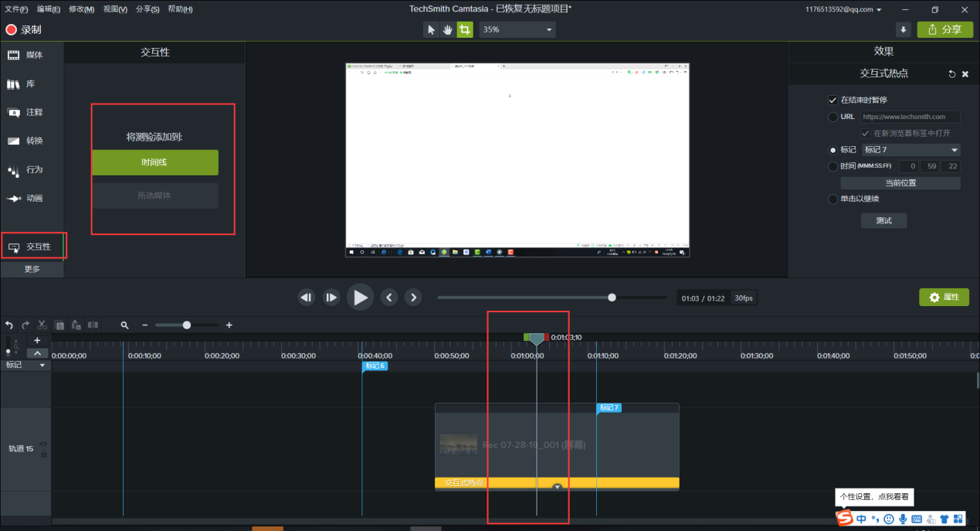Open the 文件 menu

[x=16, y=9]
